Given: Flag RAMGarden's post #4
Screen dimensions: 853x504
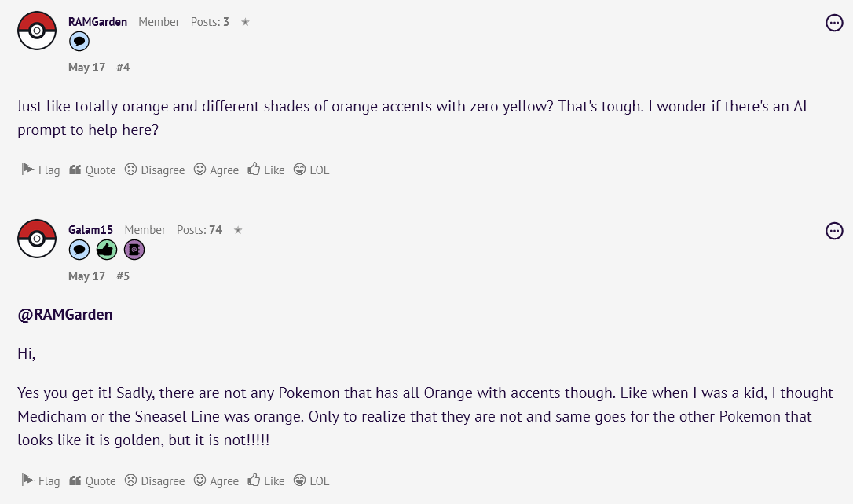Looking at the screenshot, I should pyautogui.click(x=41, y=170).
